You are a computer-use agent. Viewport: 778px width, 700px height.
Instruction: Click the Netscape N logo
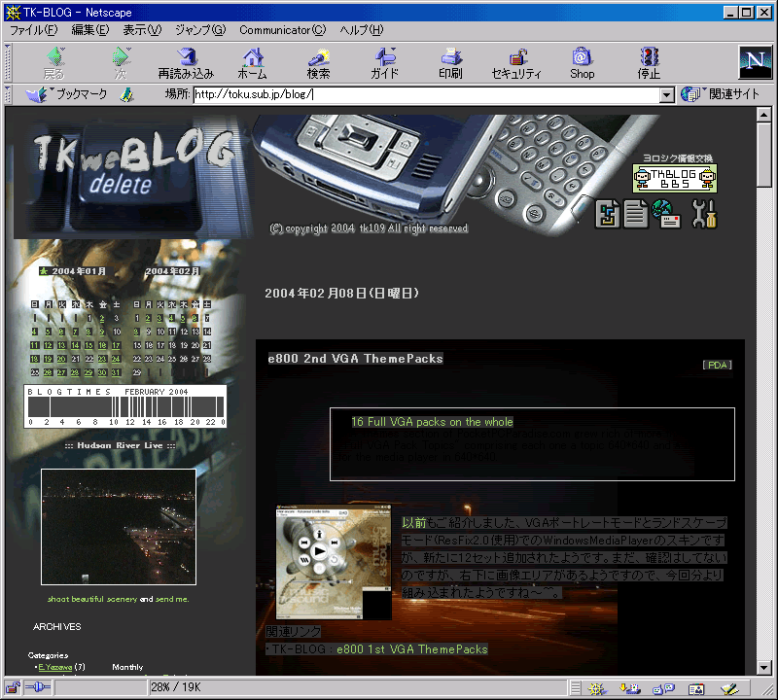(x=756, y=62)
